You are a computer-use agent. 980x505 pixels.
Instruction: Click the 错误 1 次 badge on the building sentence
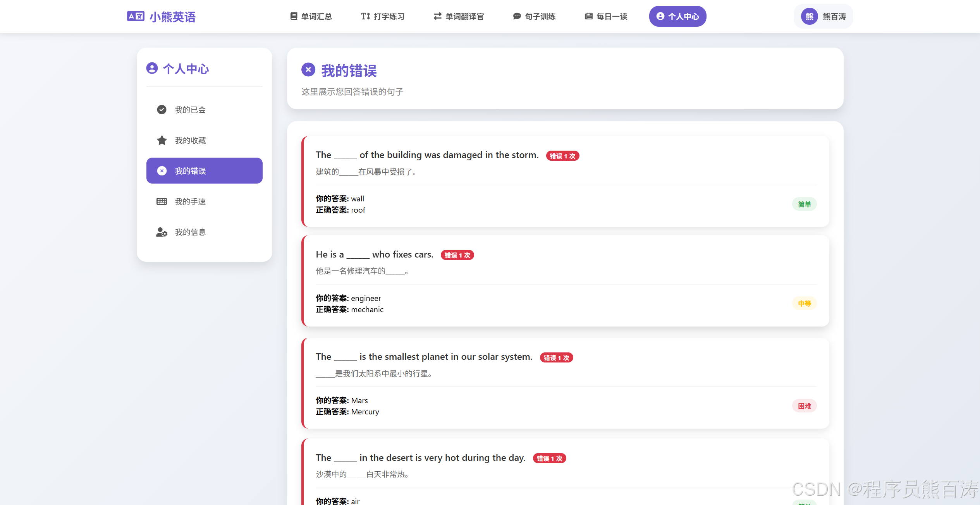(562, 156)
